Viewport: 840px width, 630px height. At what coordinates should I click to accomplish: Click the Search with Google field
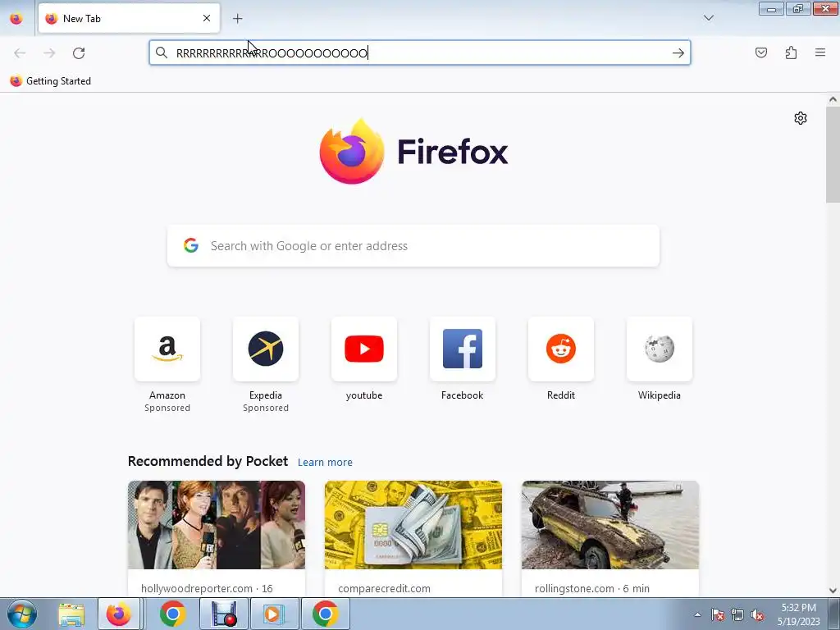pos(413,246)
